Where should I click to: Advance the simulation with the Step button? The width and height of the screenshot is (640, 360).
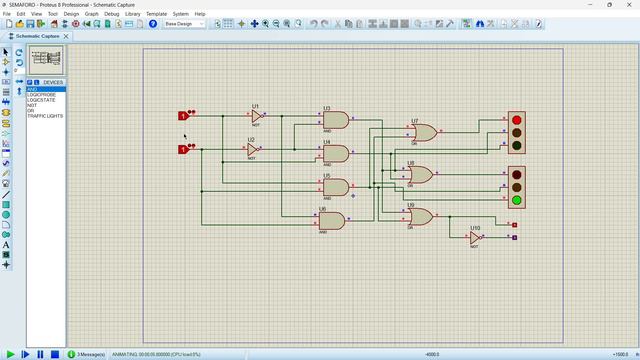coord(25,354)
